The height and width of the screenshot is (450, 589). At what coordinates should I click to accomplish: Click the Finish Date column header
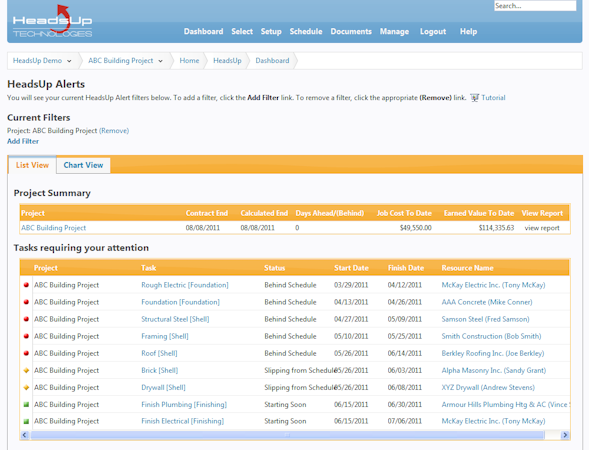tap(406, 268)
